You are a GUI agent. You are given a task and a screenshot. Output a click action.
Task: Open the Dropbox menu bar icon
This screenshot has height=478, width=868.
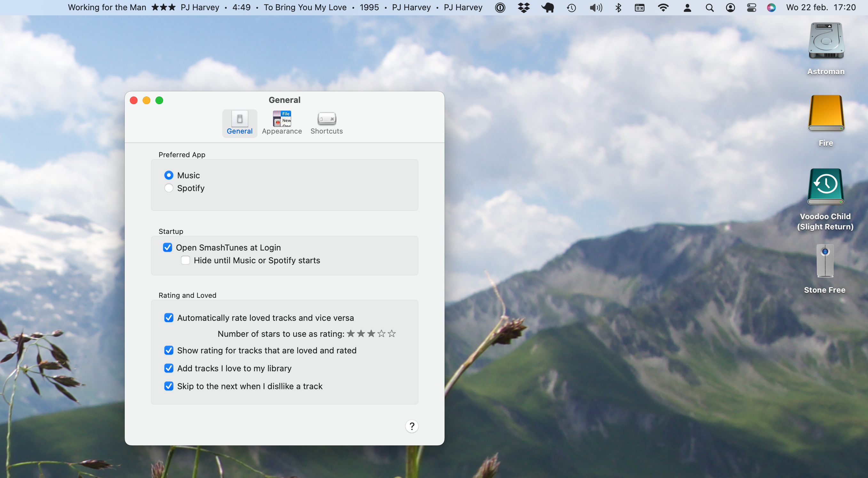click(524, 7)
